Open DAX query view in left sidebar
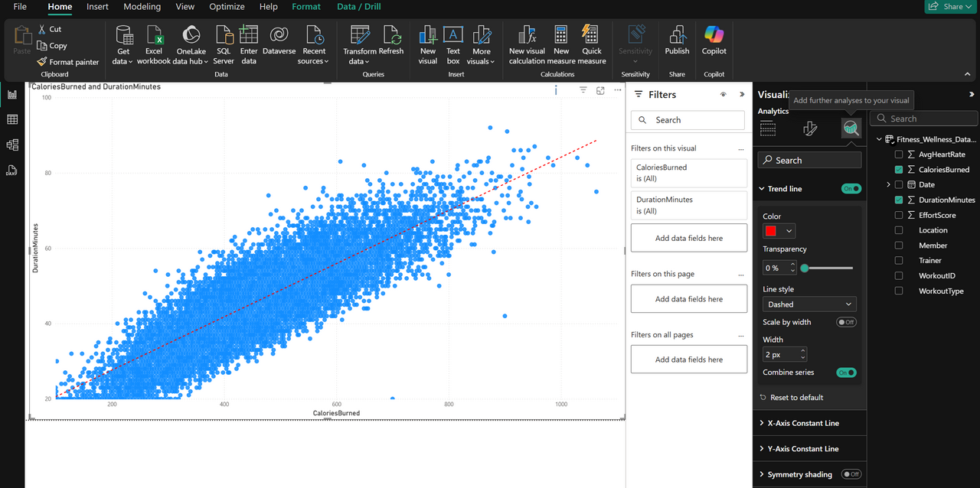The height and width of the screenshot is (488, 980). point(12,170)
